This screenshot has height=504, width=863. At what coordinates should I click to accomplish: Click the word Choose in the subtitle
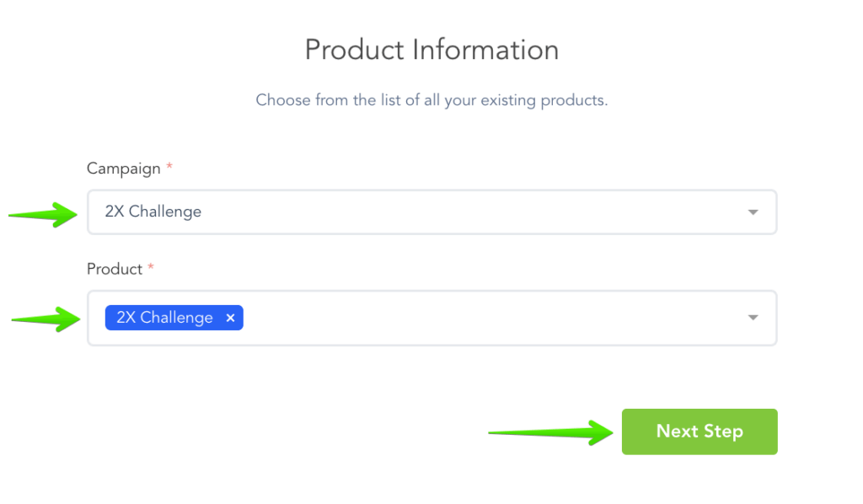(283, 100)
